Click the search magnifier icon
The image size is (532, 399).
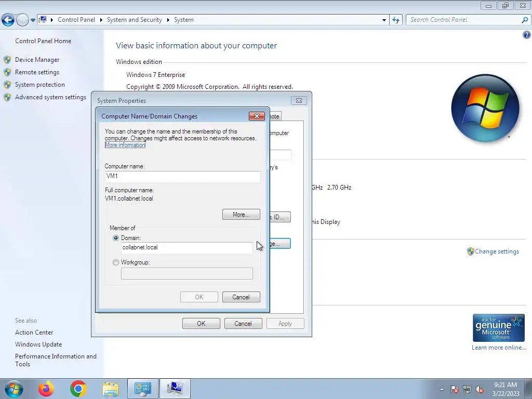(x=525, y=20)
